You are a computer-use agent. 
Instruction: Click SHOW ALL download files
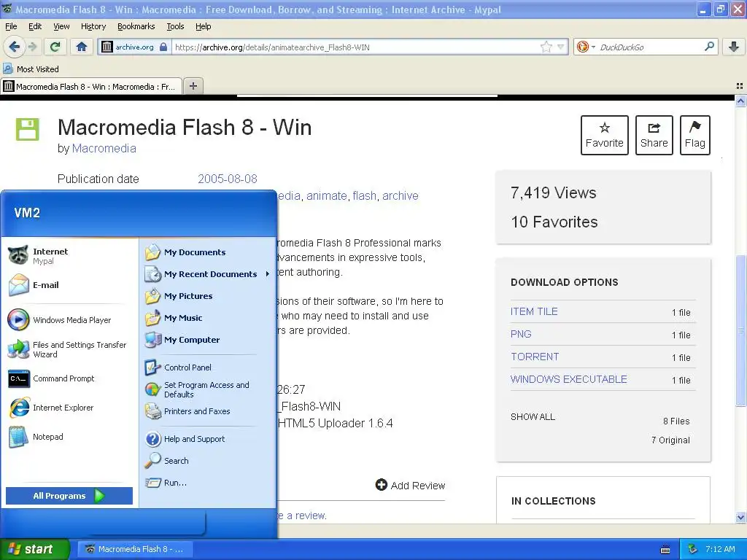[533, 416]
